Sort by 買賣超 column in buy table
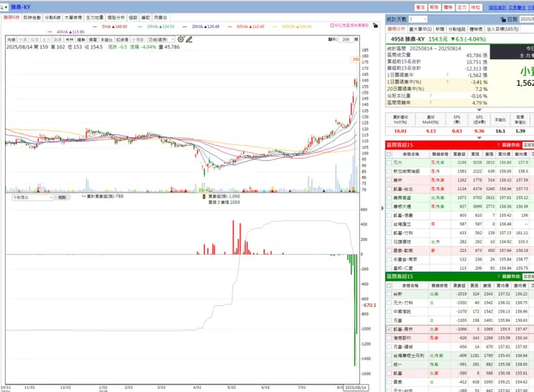534x392 pixels. 459,154
